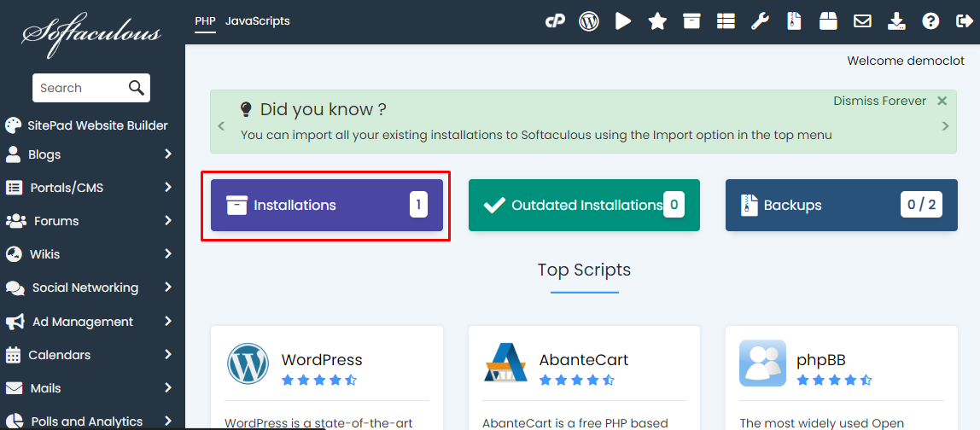Expand the Wikis category chevron
Viewport: 980px width, 430px height.
(x=167, y=253)
